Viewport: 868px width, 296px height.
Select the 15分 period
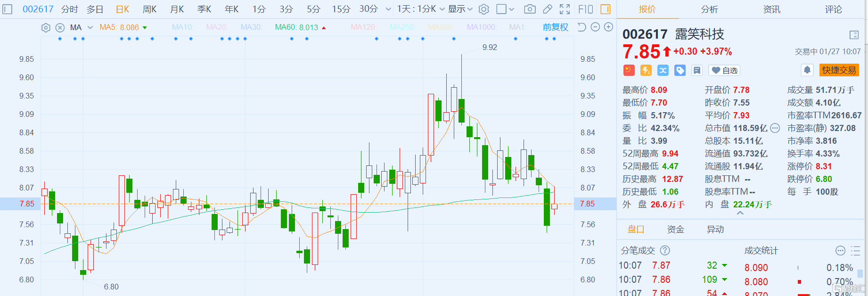341,9
